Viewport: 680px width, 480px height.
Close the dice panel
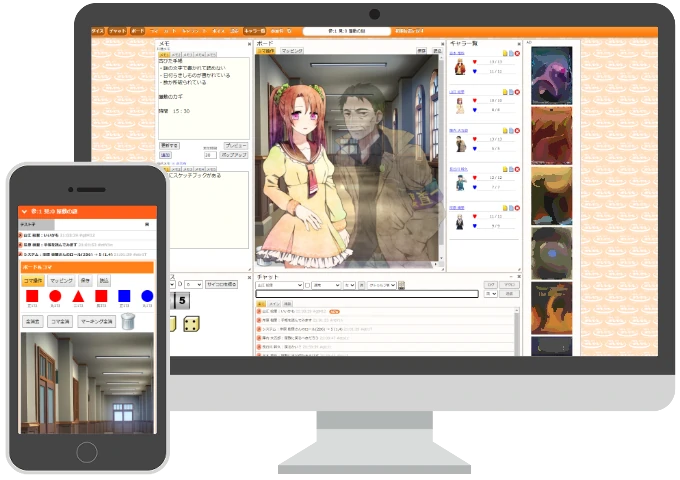(x=249, y=277)
